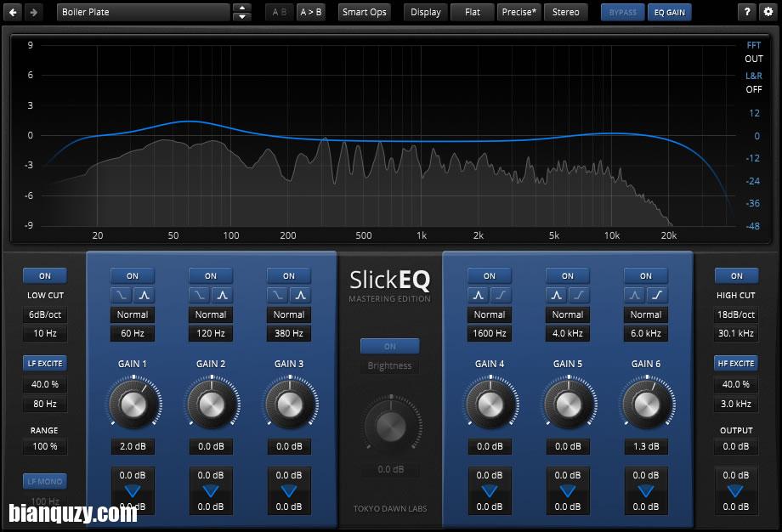Select bell shape for Gain 3 band
Viewport: 782px width, 532px height.
[x=301, y=295]
